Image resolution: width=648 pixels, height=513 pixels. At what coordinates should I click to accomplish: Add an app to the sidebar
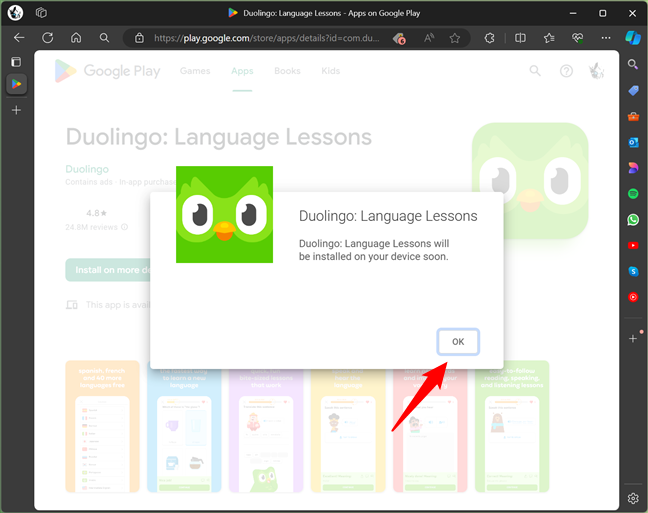coord(633,339)
